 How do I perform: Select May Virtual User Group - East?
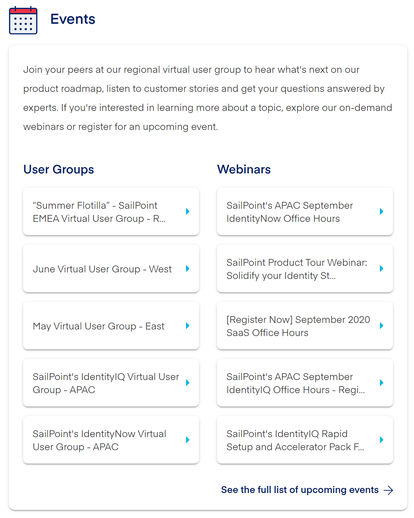111,326
